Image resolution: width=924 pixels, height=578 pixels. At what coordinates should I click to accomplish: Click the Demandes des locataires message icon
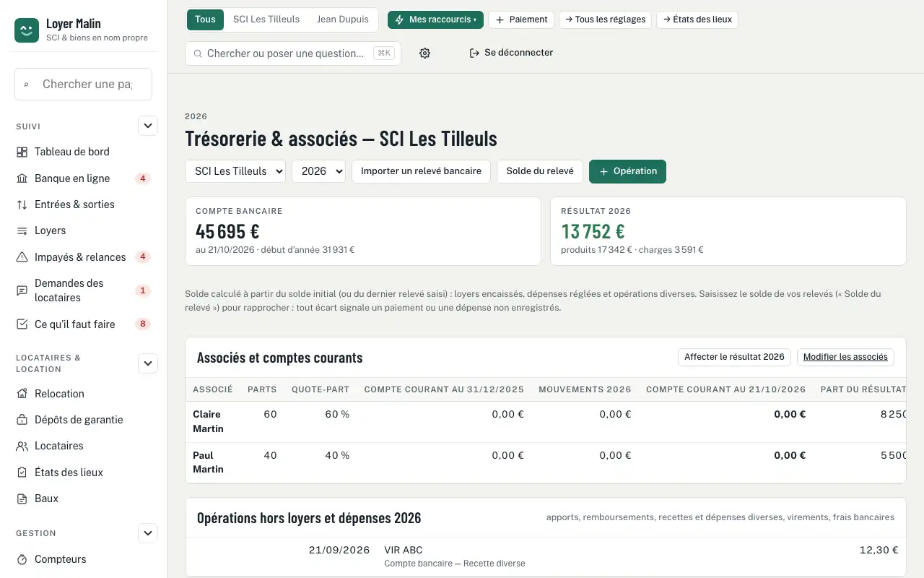pos(22,290)
